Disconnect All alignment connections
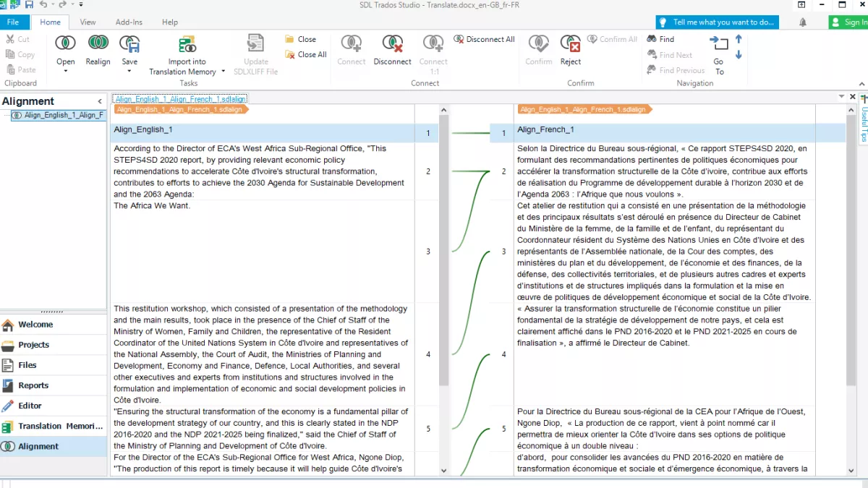 click(x=484, y=39)
